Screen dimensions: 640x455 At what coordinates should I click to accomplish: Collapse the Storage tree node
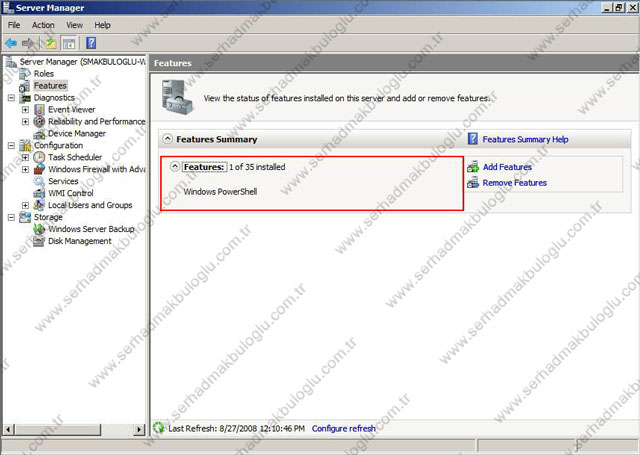tap(11, 217)
